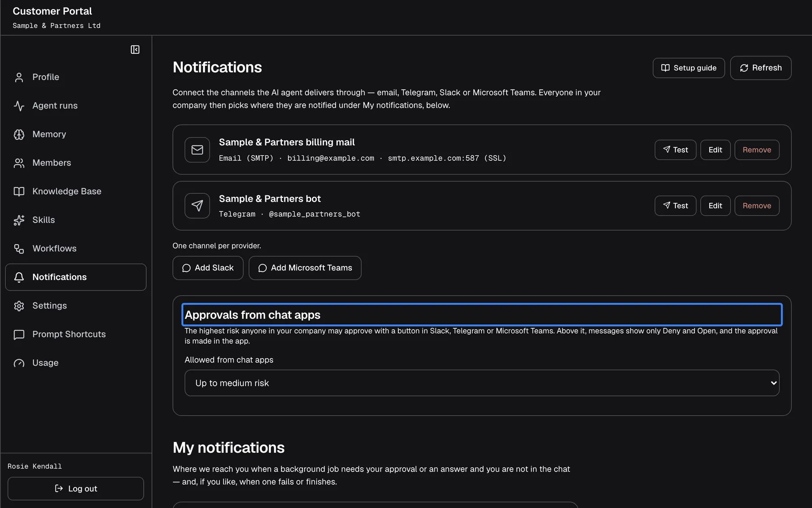Viewport: 812px width, 508px height.
Task: Click the Members people icon
Action: tap(19, 163)
